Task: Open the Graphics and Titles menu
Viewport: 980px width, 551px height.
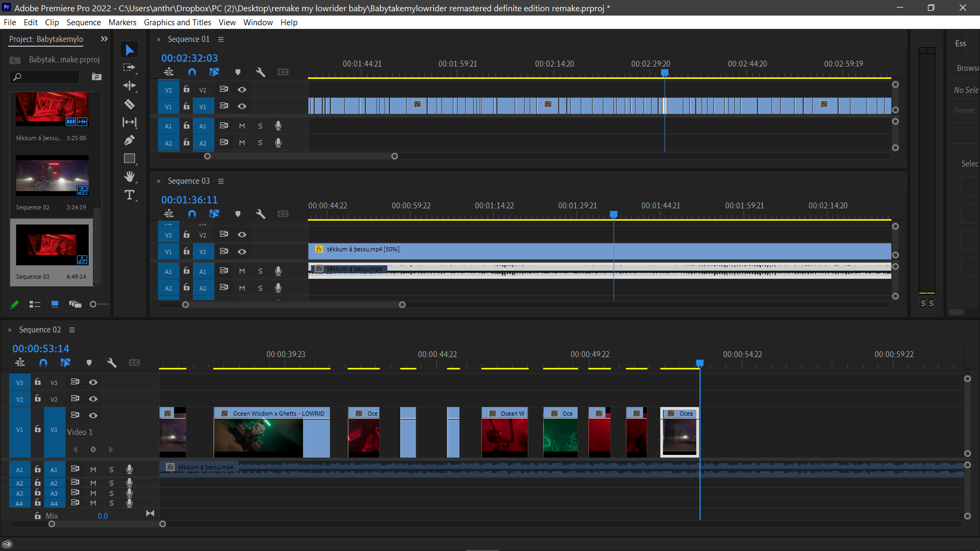Action: (x=177, y=23)
